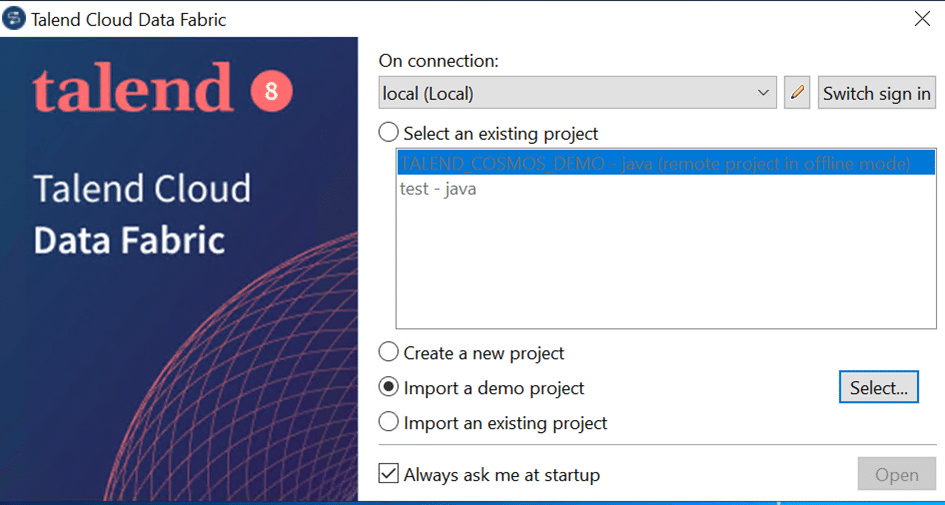Expand connection list via chevron arrow
Screen dimensions: 945x505
(x=763, y=93)
